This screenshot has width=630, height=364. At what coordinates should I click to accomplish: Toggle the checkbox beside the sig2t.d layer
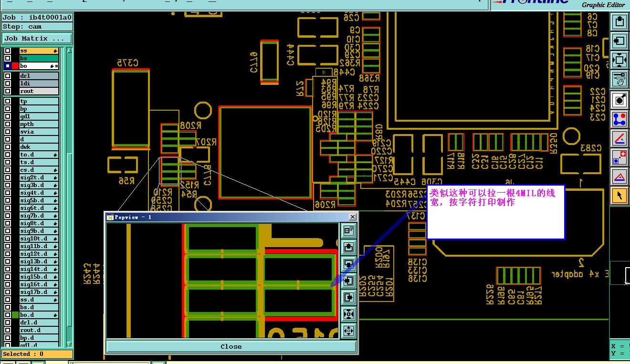click(x=7, y=177)
